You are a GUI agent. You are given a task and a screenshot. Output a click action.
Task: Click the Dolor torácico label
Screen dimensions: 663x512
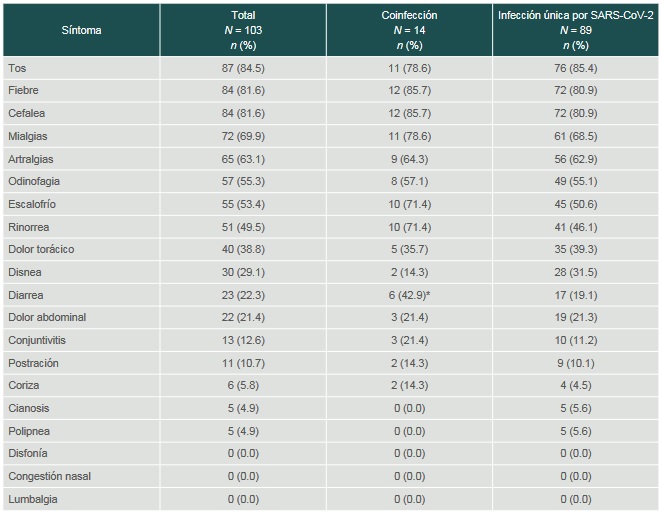[x=40, y=249]
